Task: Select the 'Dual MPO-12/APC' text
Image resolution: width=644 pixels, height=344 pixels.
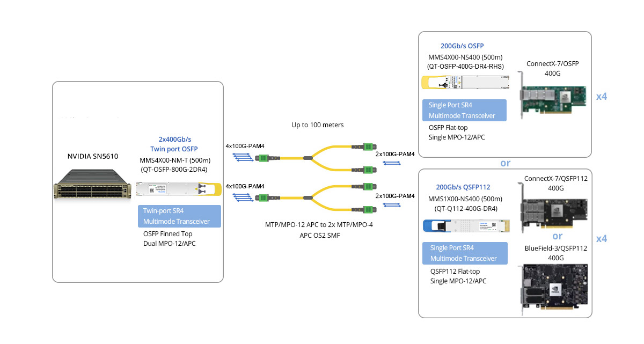Action: pyautogui.click(x=171, y=244)
